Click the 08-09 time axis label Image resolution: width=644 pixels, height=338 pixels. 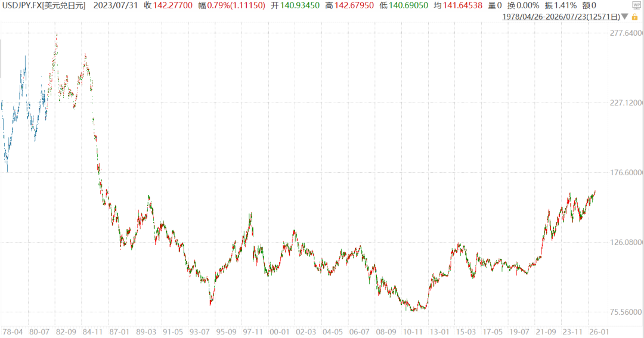coord(386,332)
